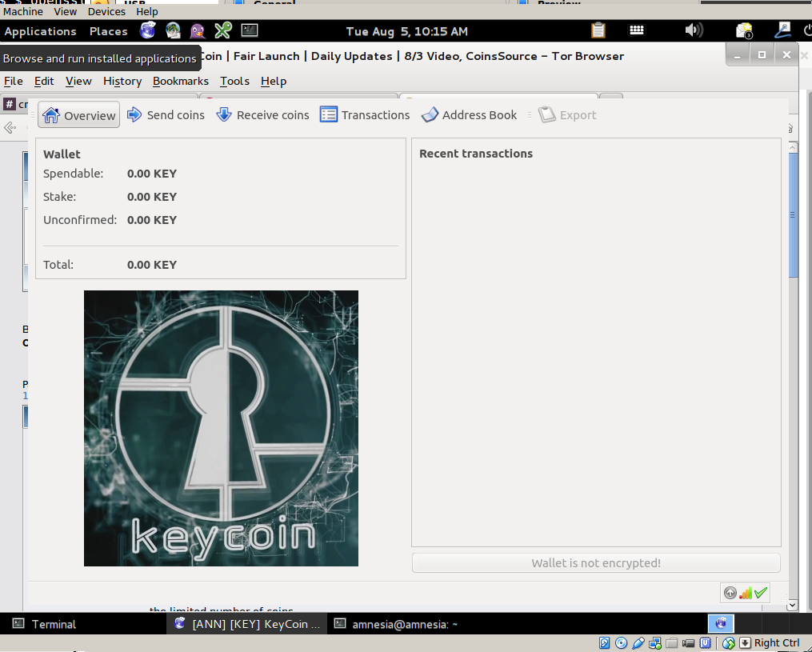Click the scrollbar down arrow at page bottom
Viewport: 812px width, 652px height.
pos(792,605)
